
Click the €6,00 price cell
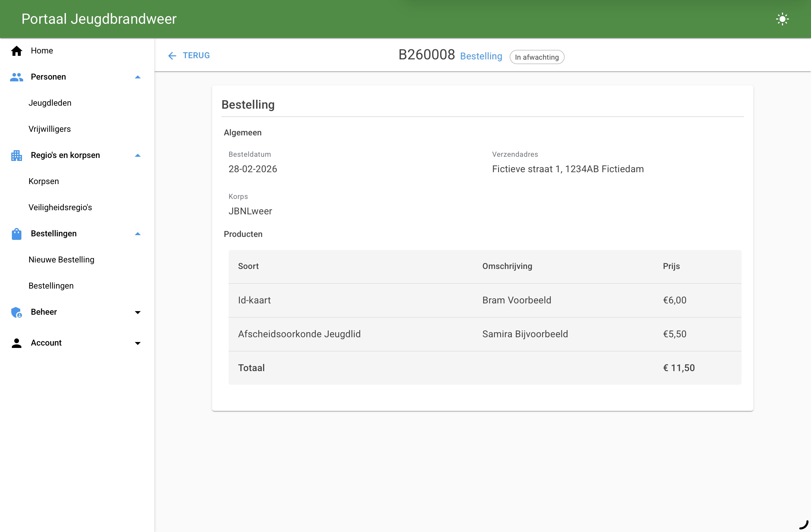click(674, 300)
